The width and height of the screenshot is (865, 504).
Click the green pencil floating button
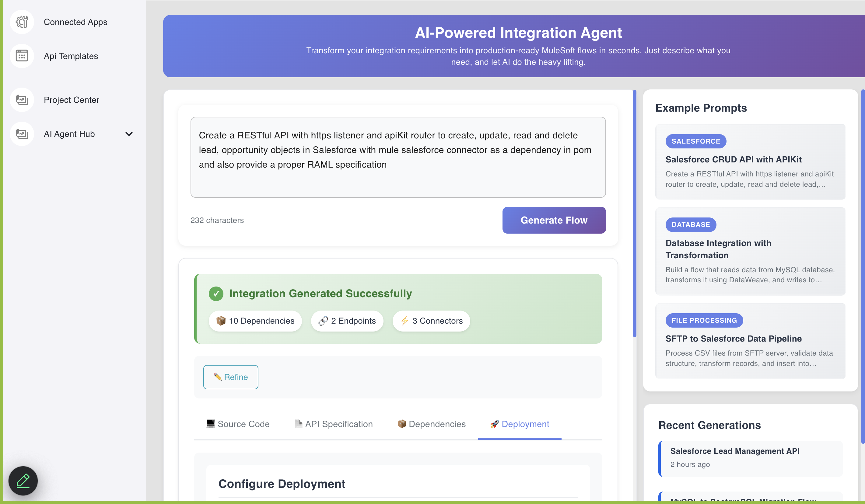23,481
